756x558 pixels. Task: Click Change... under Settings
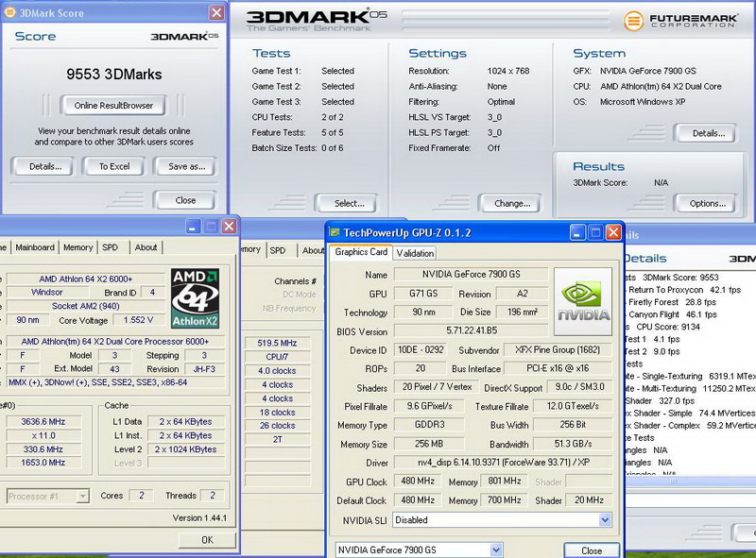click(x=512, y=203)
